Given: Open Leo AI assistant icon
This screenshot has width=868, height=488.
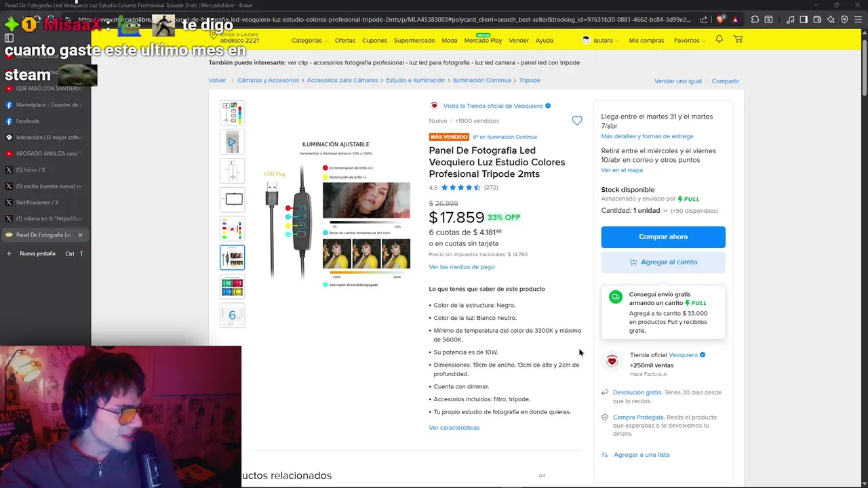Looking at the screenshot, I should pos(831,20).
